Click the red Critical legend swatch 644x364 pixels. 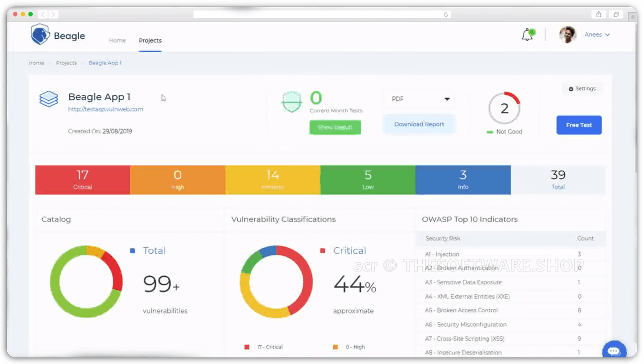tap(323, 250)
